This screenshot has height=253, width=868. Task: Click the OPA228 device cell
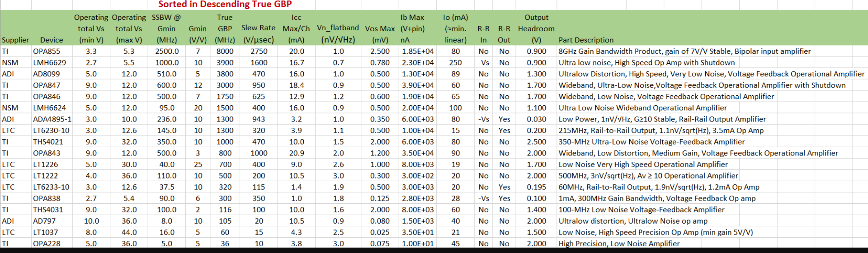pyautogui.click(x=47, y=244)
